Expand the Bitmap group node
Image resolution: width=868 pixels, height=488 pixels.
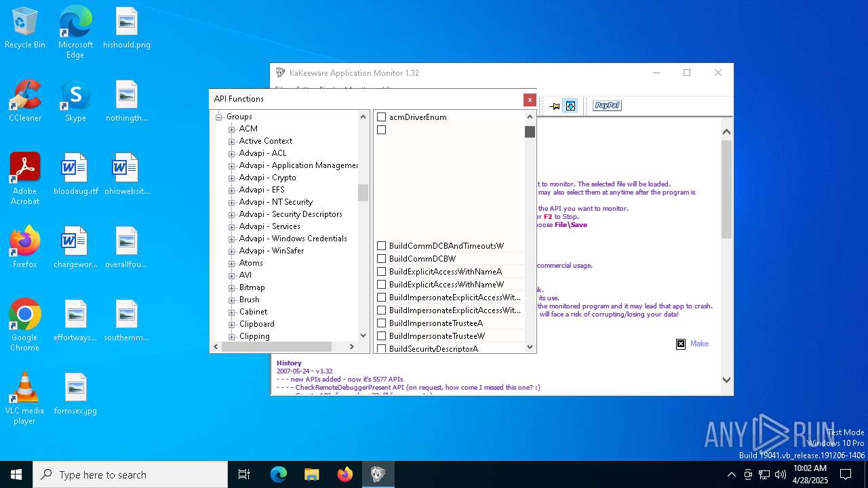[x=232, y=288]
